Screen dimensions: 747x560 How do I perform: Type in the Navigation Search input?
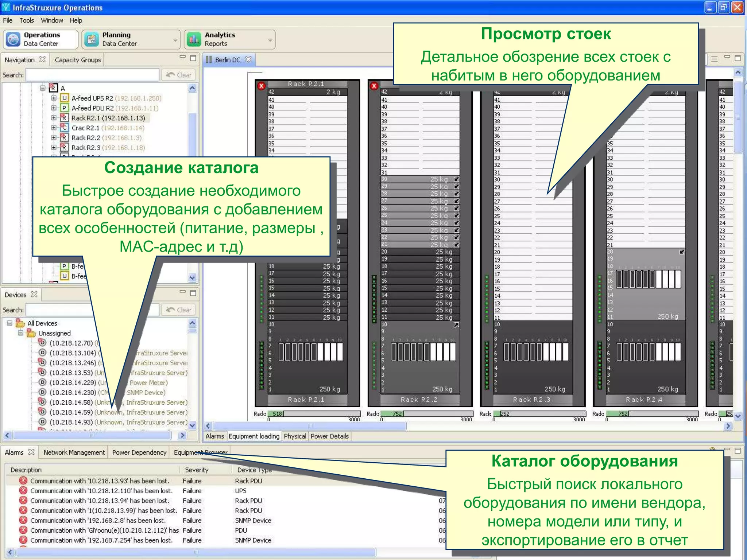click(92, 75)
